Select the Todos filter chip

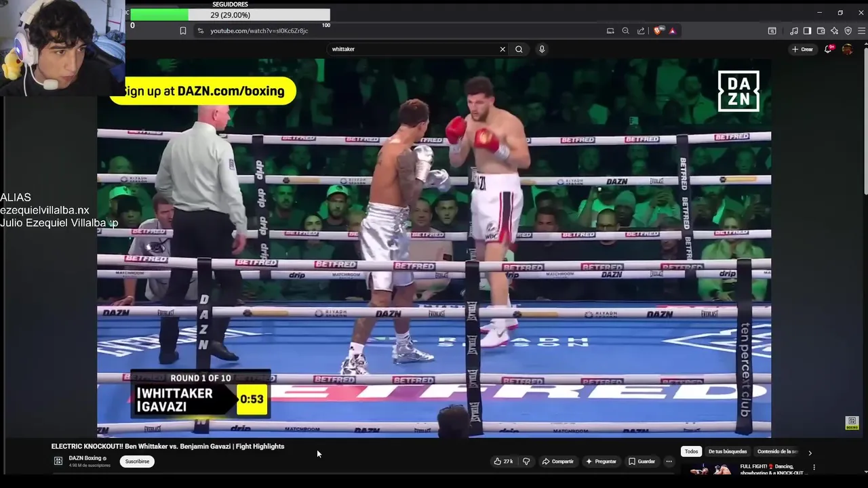coord(691,451)
